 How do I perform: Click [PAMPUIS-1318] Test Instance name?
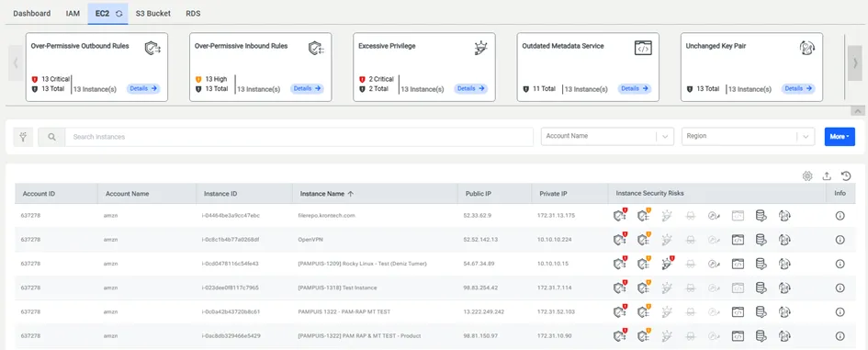coord(337,288)
